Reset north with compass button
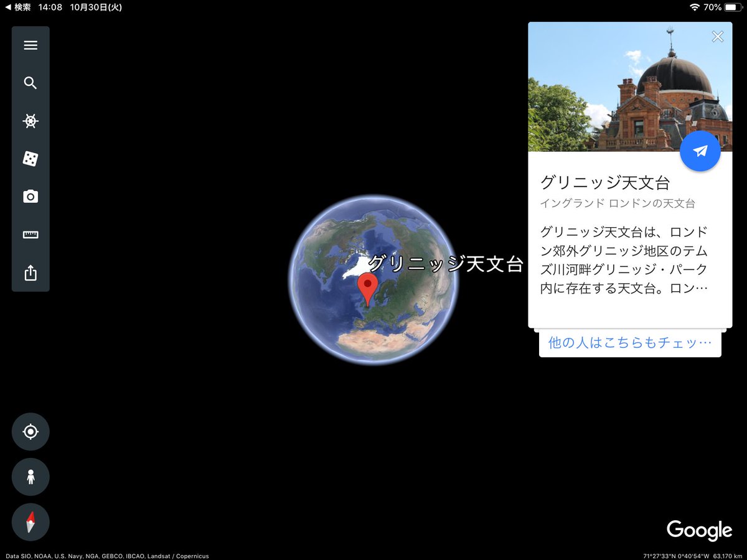Image resolution: width=747 pixels, height=560 pixels. click(x=31, y=522)
